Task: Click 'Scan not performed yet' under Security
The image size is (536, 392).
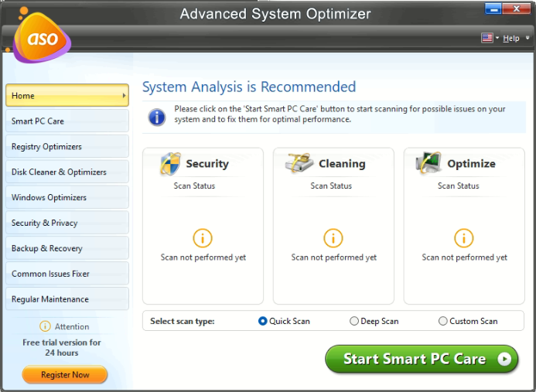Action: [203, 257]
